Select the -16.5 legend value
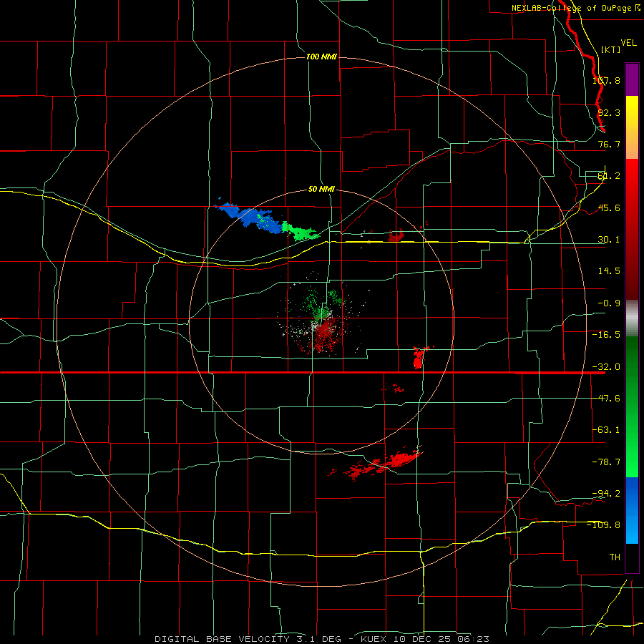 click(x=606, y=335)
